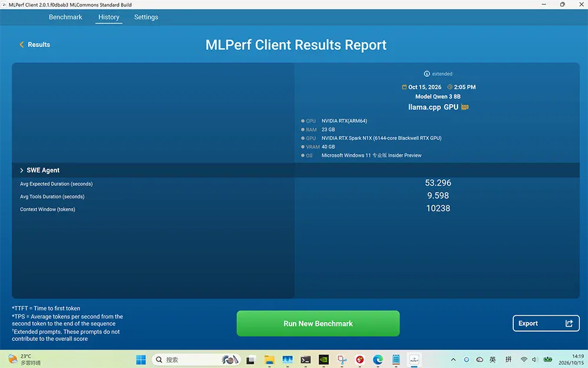Click the "MLPerf Client Results Report" heading
This screenshot has width=588, height=368.
coord(296,45)
